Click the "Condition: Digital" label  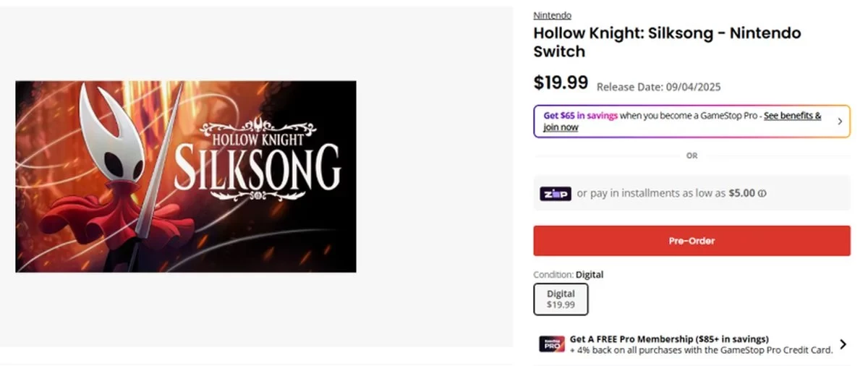pos(568,275)
